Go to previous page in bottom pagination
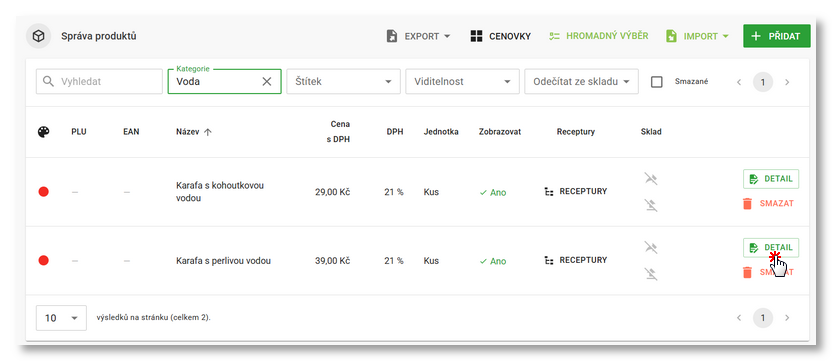Screen dimensions: 832x361 (x=739, y=318)
